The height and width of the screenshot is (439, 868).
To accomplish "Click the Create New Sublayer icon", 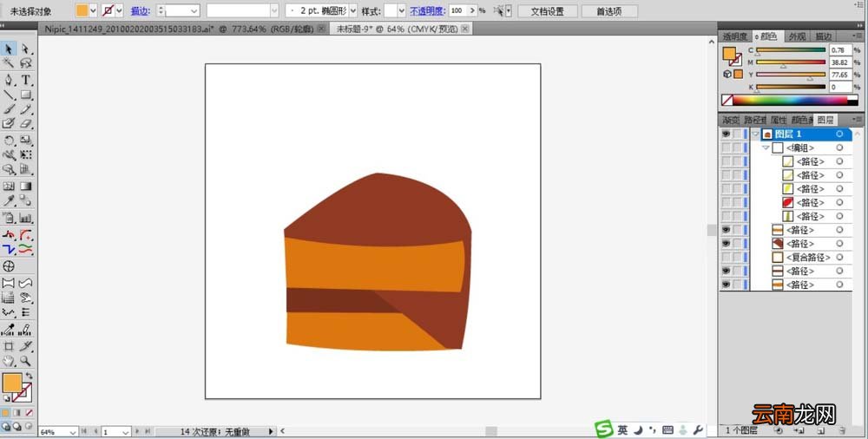I will [799, 429].
